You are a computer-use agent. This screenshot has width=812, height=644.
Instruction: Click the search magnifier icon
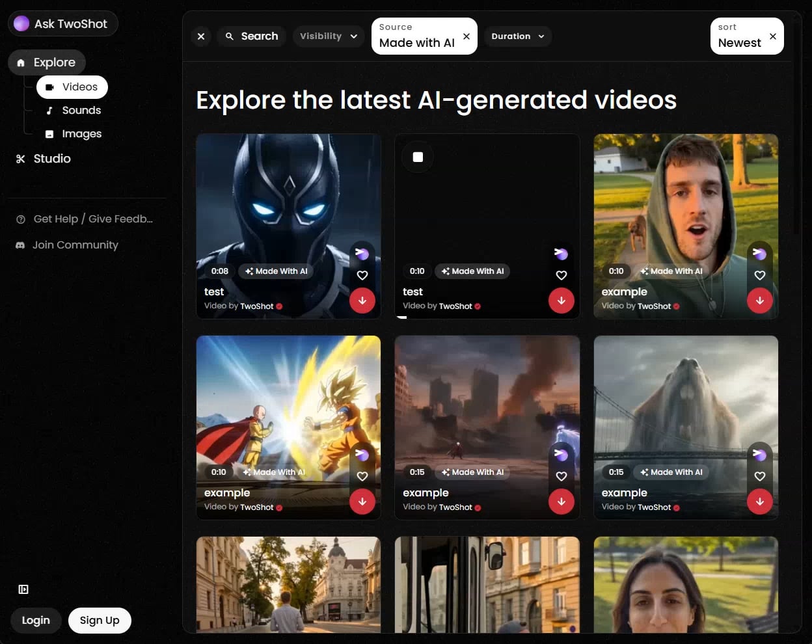pyautogui.click(x=229, y=36)
